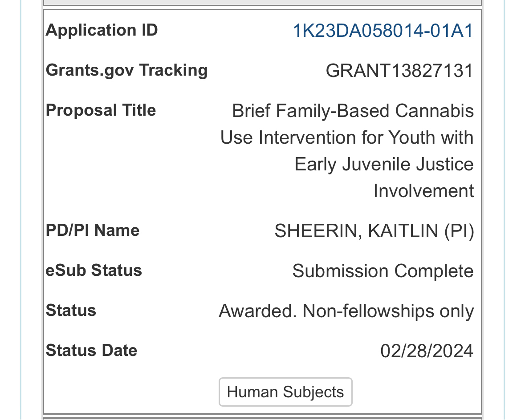This screenshot has height=420, width=525.
Task: Click the "Non-fellowships only" text
Action: pyautogui.click(x=388, y=311)
